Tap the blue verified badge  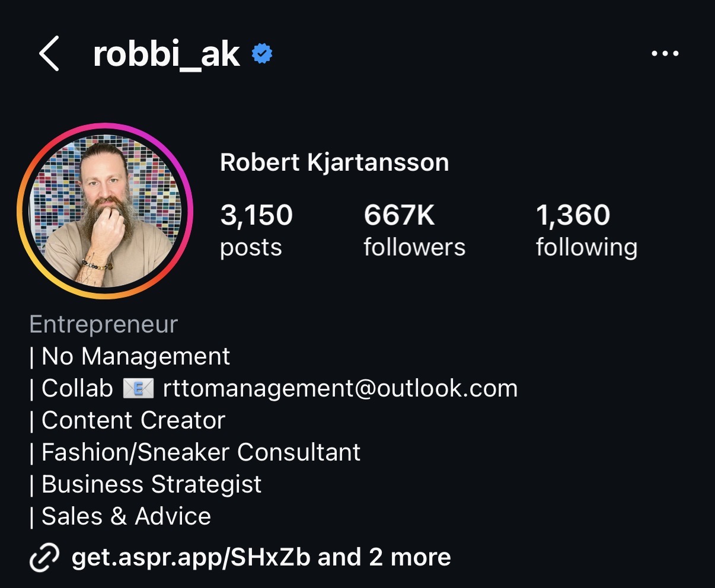point(262,54)
